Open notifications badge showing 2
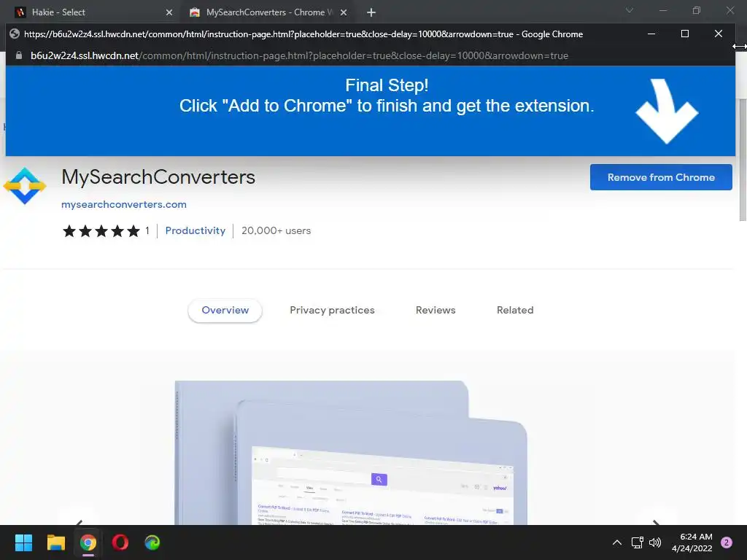The image size is (747, 560). click(x=727, y=542)
